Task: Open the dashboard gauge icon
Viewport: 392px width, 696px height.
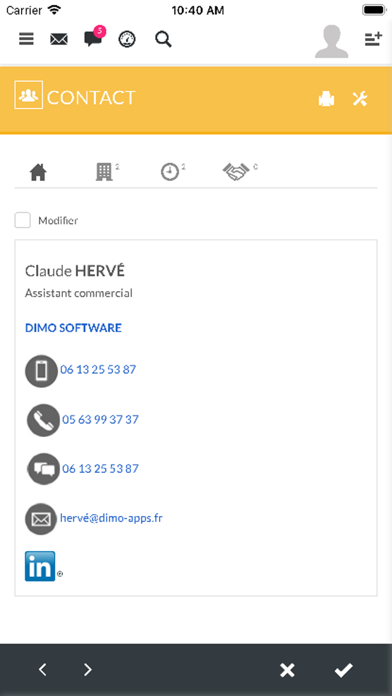Action: point(127,40)
